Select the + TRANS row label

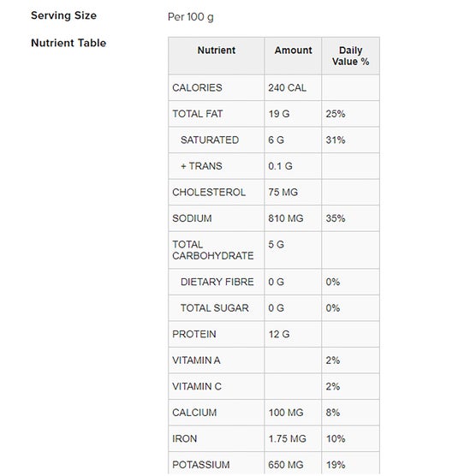pos(201,166)
